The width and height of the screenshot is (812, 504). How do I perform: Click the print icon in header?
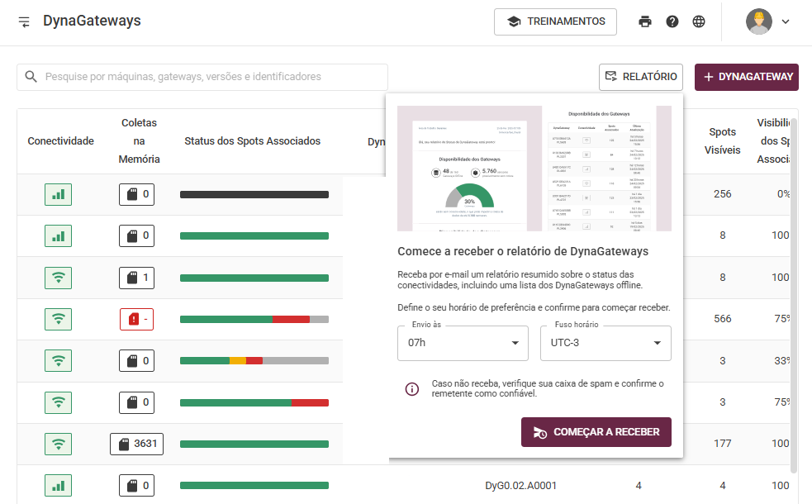tap(645, 21)
